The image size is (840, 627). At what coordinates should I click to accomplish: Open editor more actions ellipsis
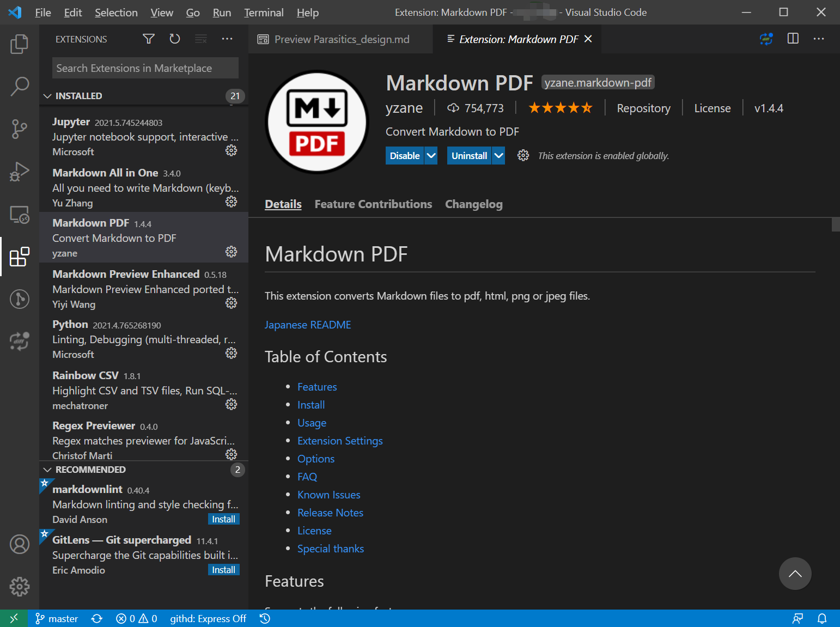(819, 39)
